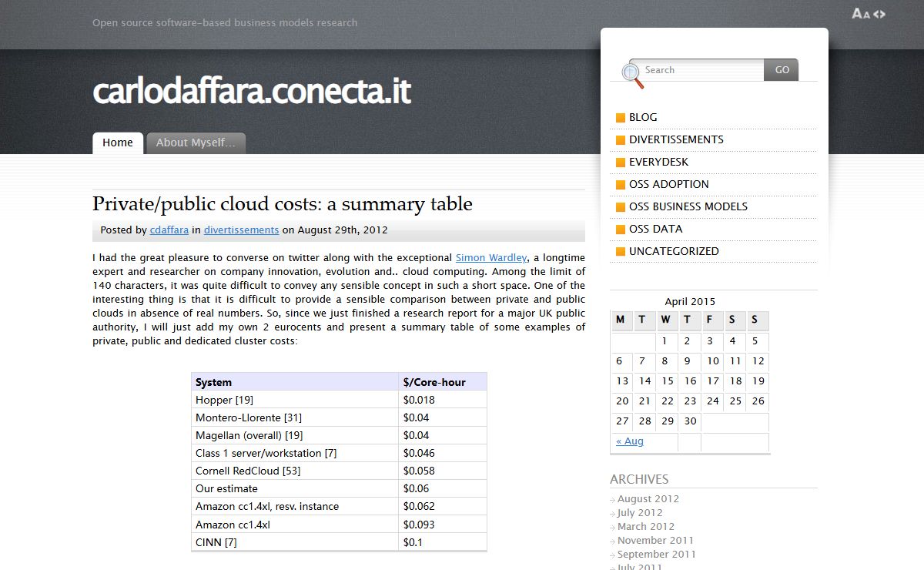Click the orange bullet beside DIVERTISSEMENTS
This screenshot has height=570, width=924.
tap(621, 140)
